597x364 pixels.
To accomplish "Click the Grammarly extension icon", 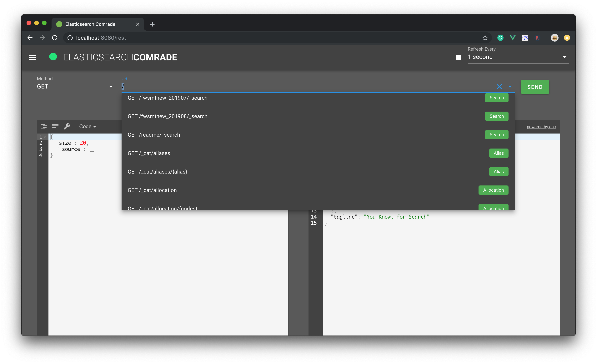I will point(500,38).
